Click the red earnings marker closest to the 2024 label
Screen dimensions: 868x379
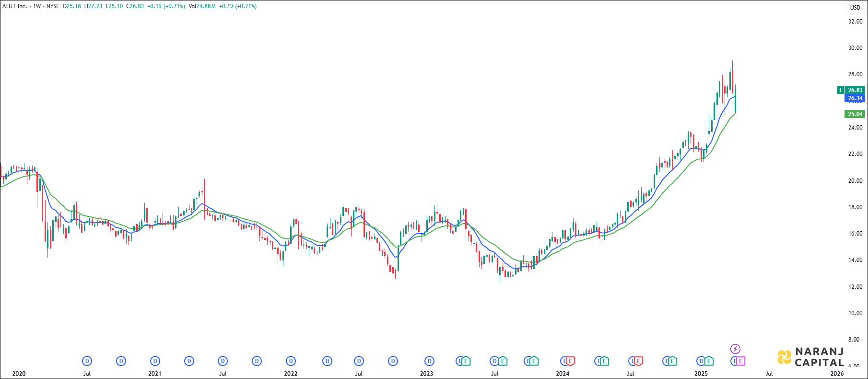[570, 361]
